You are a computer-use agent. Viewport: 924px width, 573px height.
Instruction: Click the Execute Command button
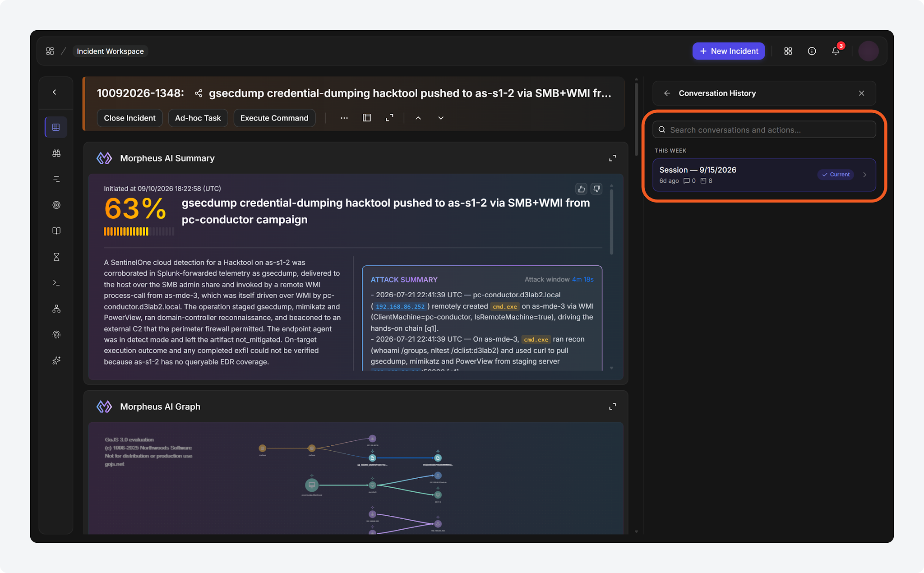click(274, 118)
